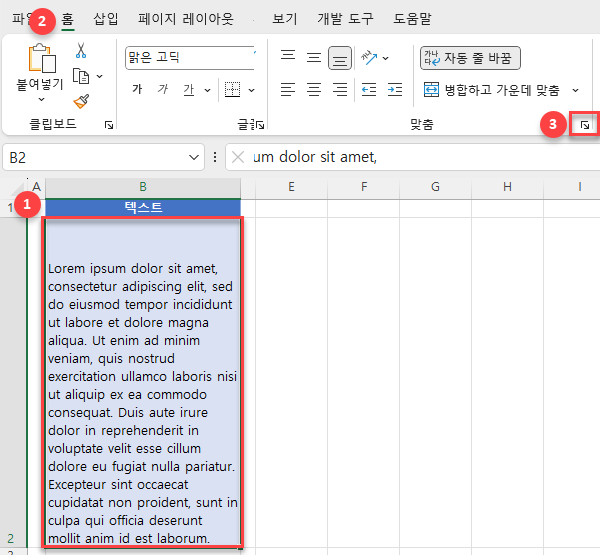This screenshot has height=555, width=600.
Task: Select column B header
Action: tap(143, 187)
